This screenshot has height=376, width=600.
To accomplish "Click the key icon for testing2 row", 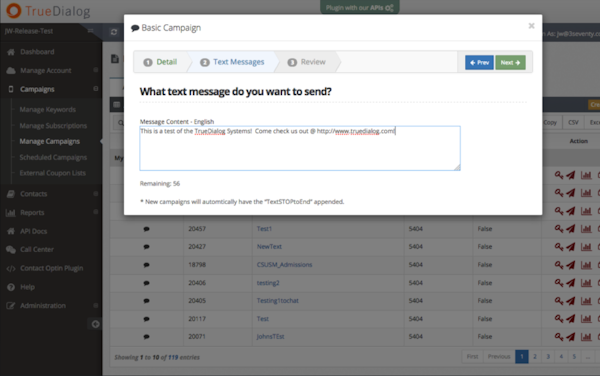I will [559, 283].
